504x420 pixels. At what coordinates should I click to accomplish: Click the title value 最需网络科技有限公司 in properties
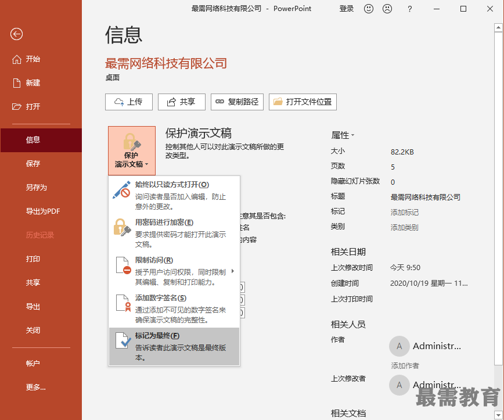pos(425,197)
